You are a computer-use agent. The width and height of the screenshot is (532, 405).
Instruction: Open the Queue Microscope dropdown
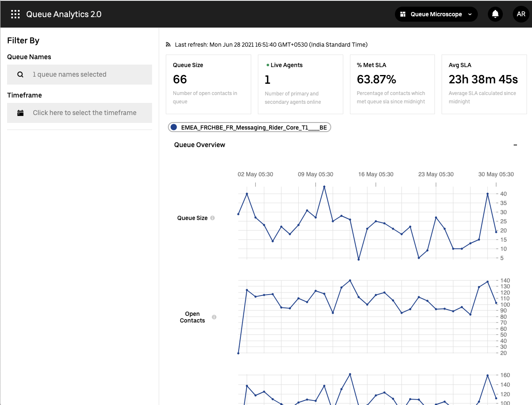tap(436, 14)
